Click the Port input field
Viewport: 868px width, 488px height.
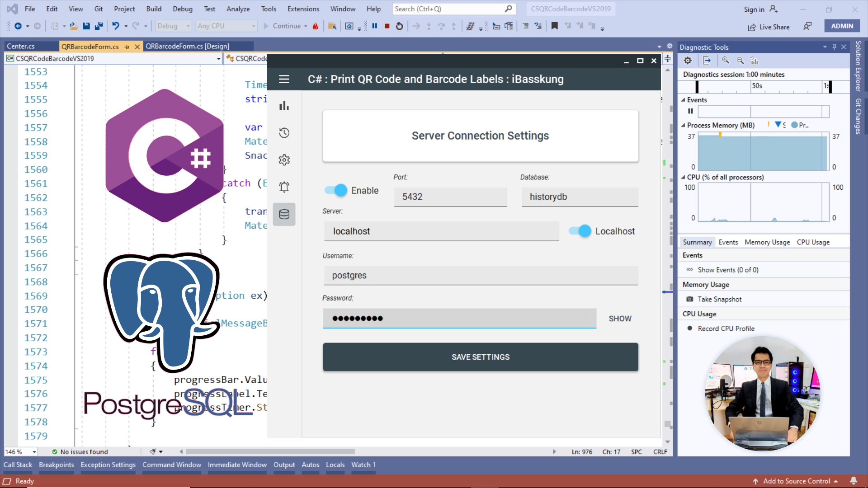tap(450, 197)
